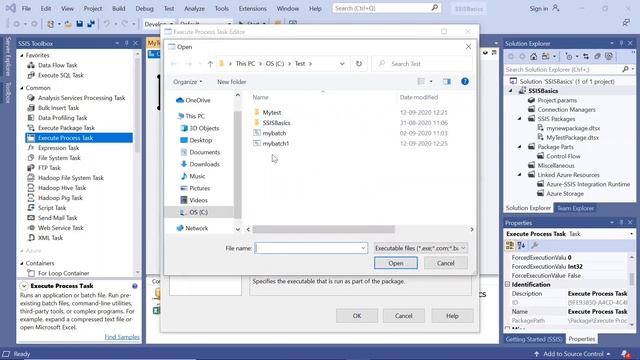
Task: Collapse Package Parts tree node
Action: [520, 147]
